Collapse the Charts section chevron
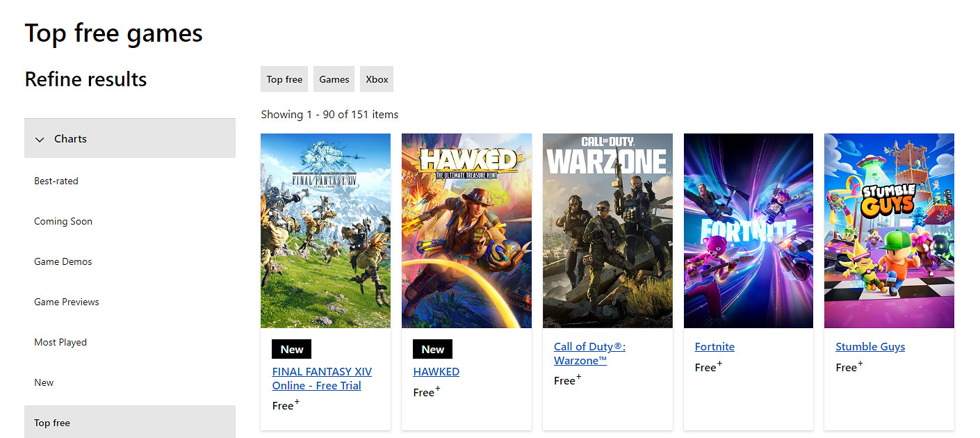Viewport: 980px width, 438px height. (x=40, y=139)
